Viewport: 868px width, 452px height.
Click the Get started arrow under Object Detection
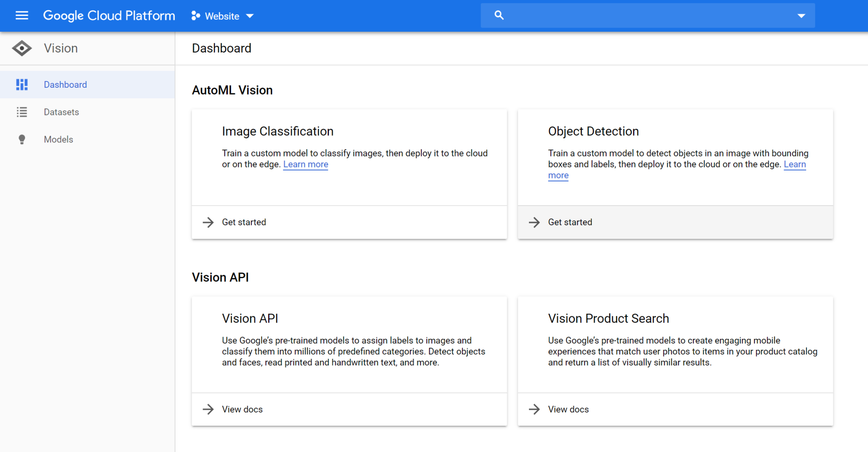(534, 222)
